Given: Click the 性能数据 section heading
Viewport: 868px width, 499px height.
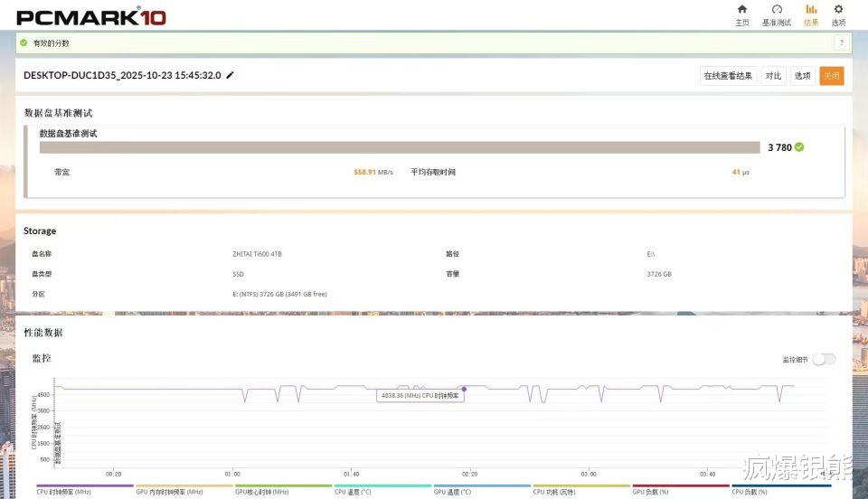Looking at the screenshot, I should pyautogui.click(x=43, y=333).
